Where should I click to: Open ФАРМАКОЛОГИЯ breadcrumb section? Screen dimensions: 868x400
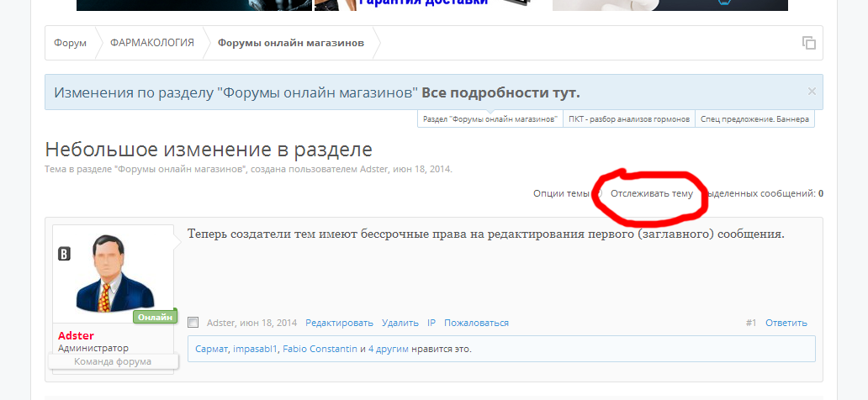click(x=152, y=43)
